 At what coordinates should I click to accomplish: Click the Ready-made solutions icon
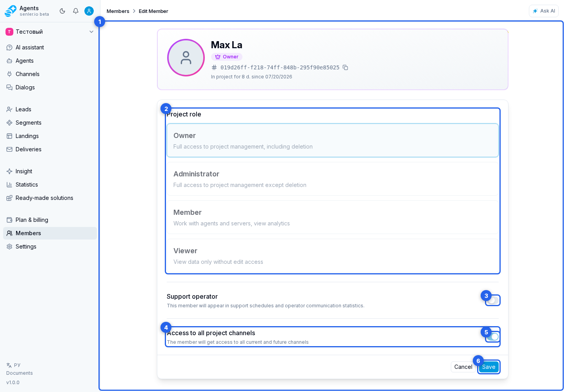pos(9,198)
